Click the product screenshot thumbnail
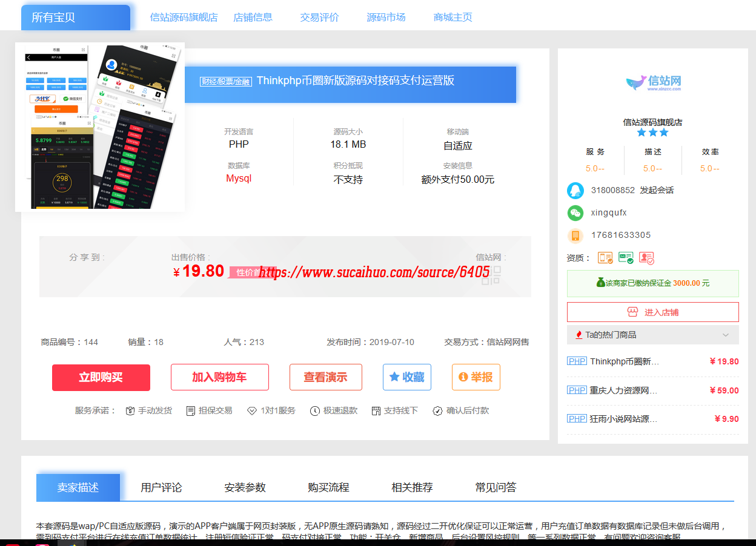 [100, 127]
